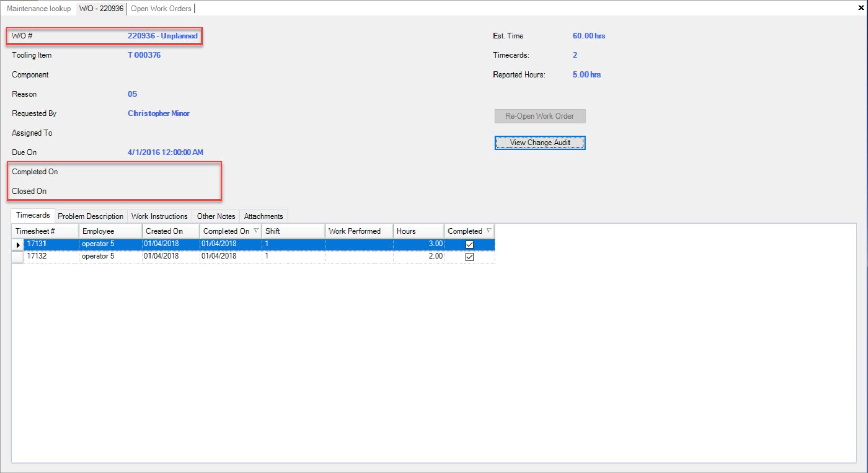This screenshot has height=473, width=868.
Task: Sort by the Employee column header
Action: (x=110, y=231)
